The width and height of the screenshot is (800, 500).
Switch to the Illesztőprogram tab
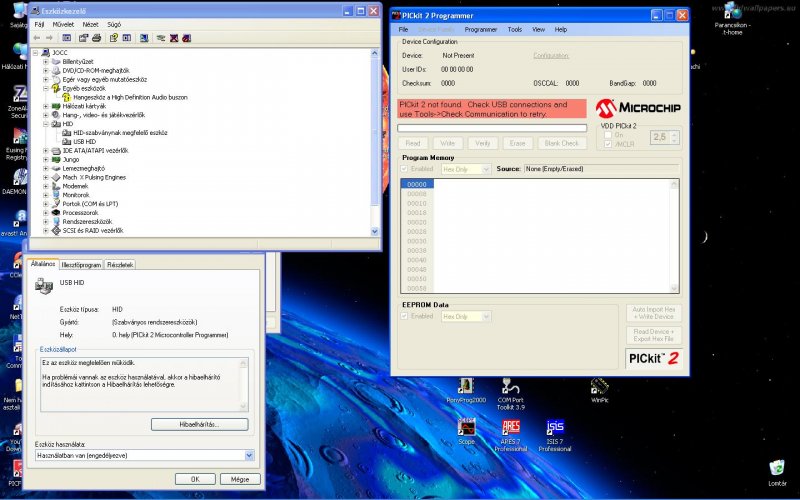point(81,265)
